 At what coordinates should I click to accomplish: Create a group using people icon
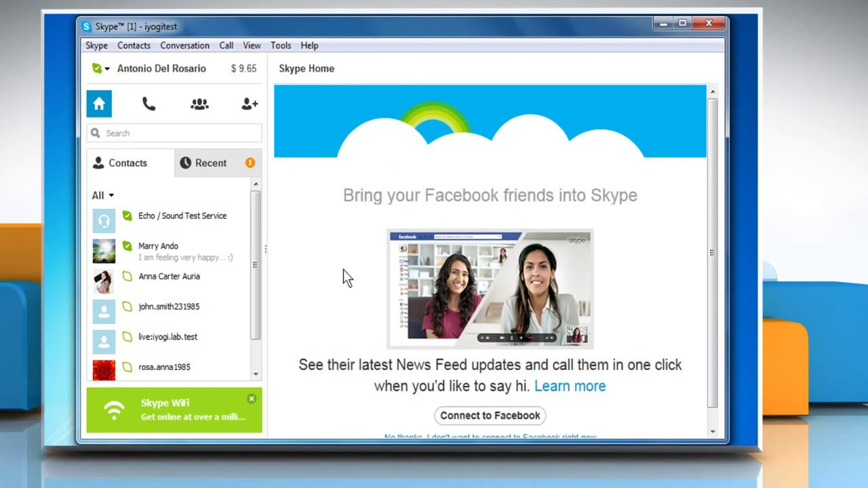(x=199, y=104)
